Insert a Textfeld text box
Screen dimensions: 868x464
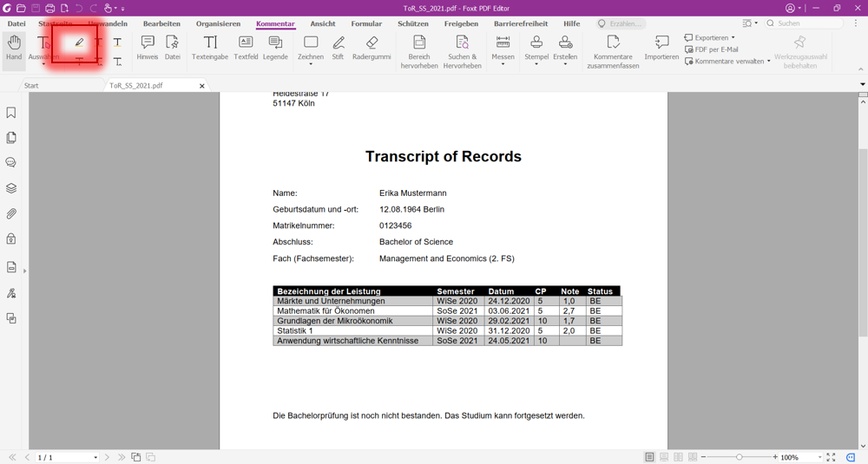pyautogui.click(x=246, y=48)
